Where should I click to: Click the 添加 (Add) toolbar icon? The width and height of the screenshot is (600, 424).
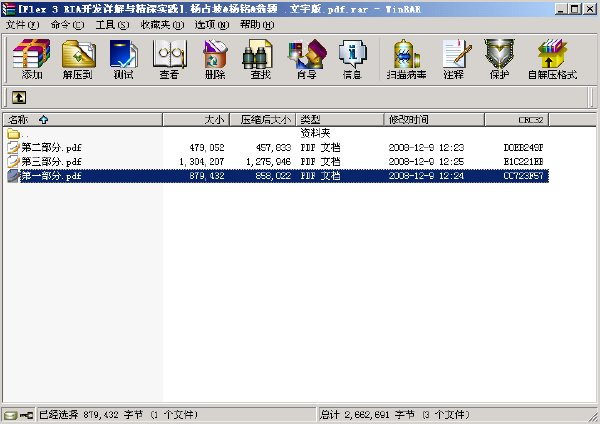tap(32, 59)
